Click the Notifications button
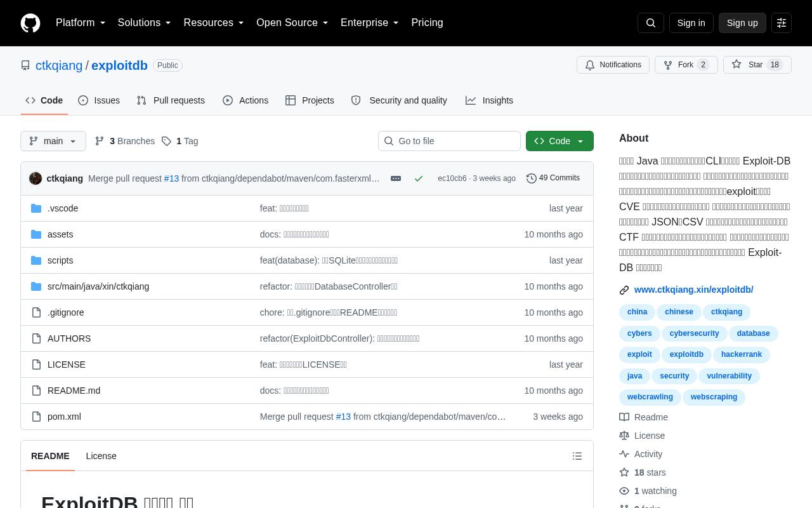The image size is (812, 508). [x=613, y=65]
